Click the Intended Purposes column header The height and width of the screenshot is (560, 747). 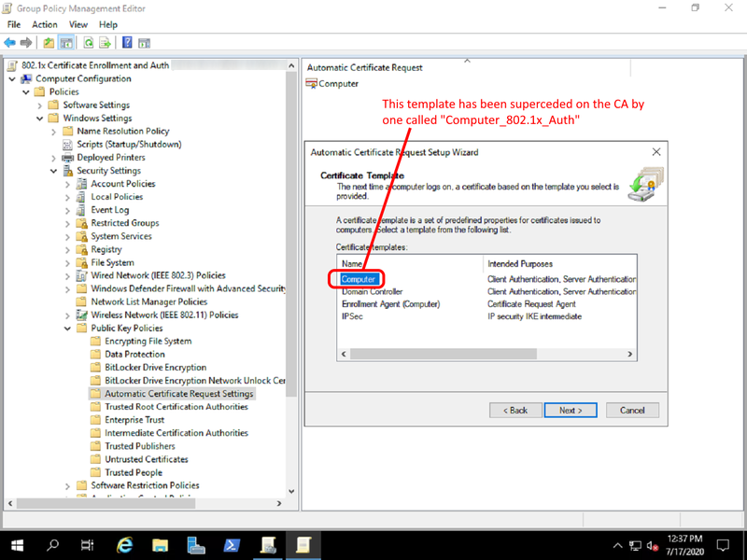point(560,264)
